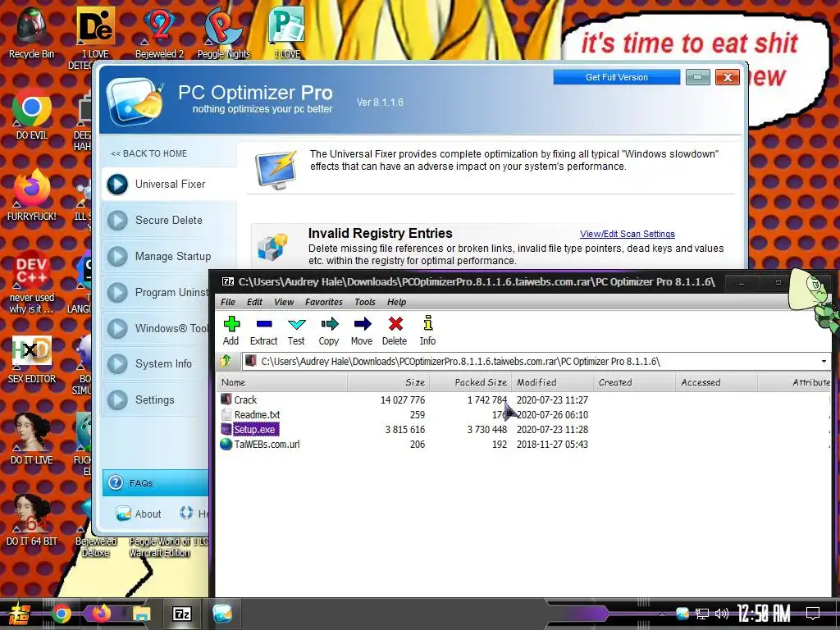The image size is (840, 630).
Task: Click the Test icon in 7-Zip
Action: [296, 323]
